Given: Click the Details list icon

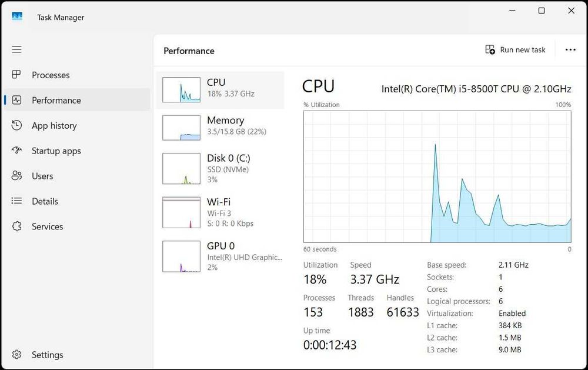Looking at the screenshot, I should [x=16, y=201].
